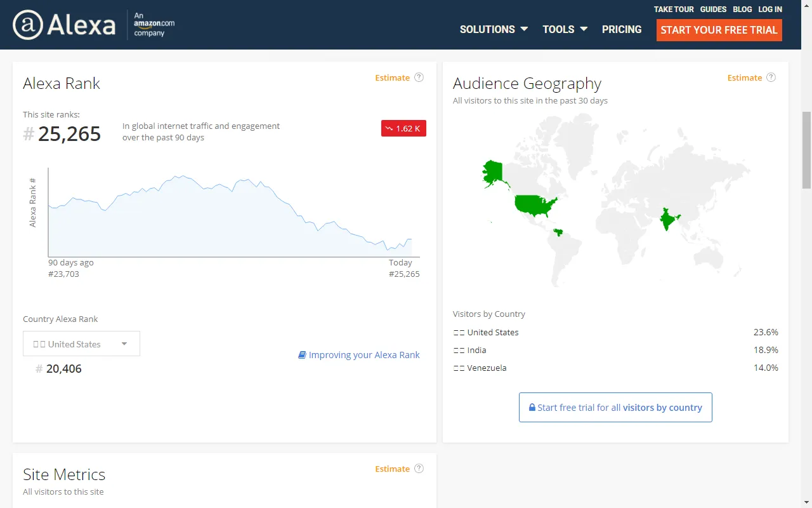Click the United States visitors row
Viewport: 812px width, 508px height.
615,332
